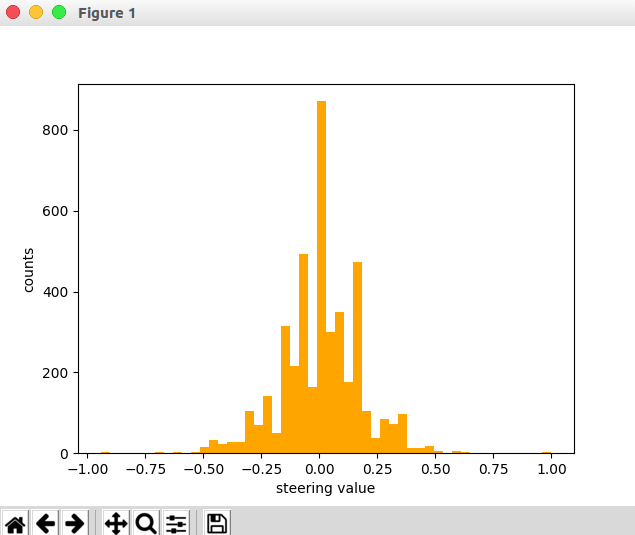
Task: Click the y-axis tick label 800
Action: tap(55, 130)
